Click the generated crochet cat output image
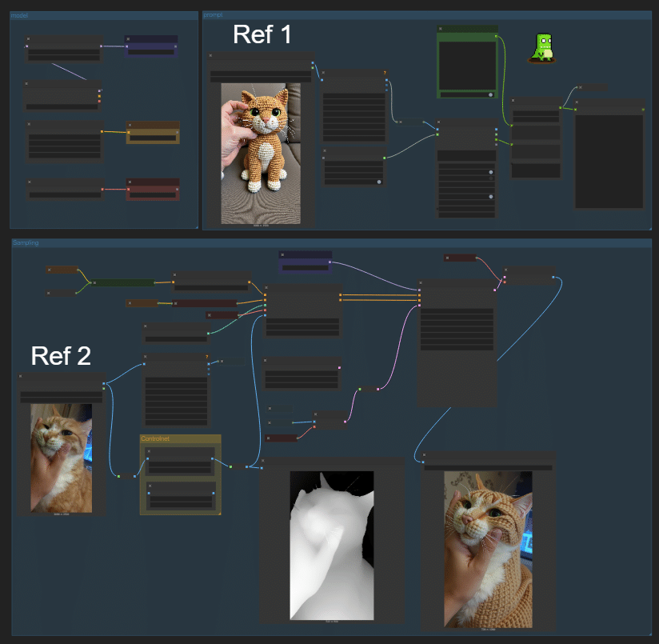Image resolution: width=659 pixels, height=644 pixels. [x=488, y=550]
